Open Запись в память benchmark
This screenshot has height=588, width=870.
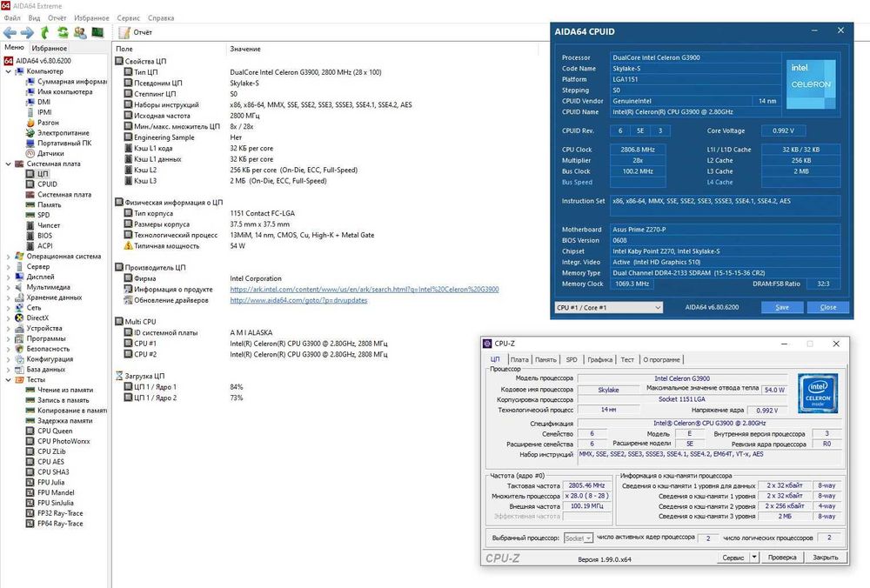point(63,400)
